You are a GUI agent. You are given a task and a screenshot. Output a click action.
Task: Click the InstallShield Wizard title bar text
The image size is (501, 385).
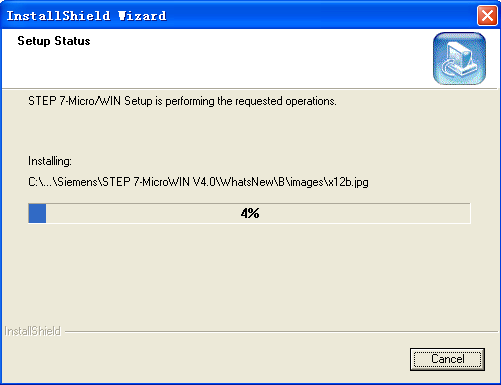86,16
